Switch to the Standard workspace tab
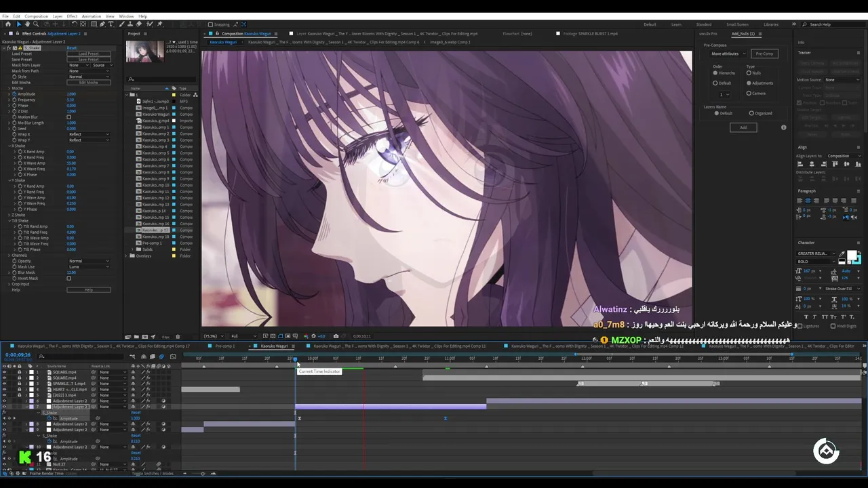The width and height of the screenshot is (868, 488). (704, 24)
